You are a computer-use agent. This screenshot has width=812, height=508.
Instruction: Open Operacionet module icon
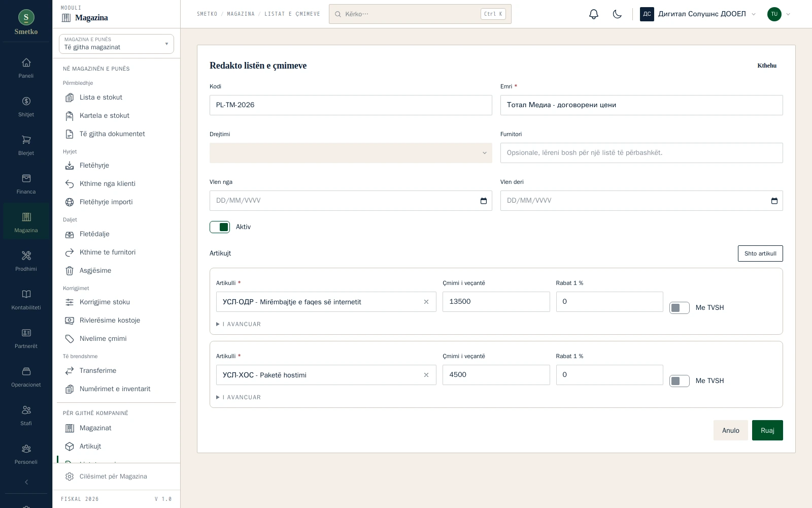26,377
